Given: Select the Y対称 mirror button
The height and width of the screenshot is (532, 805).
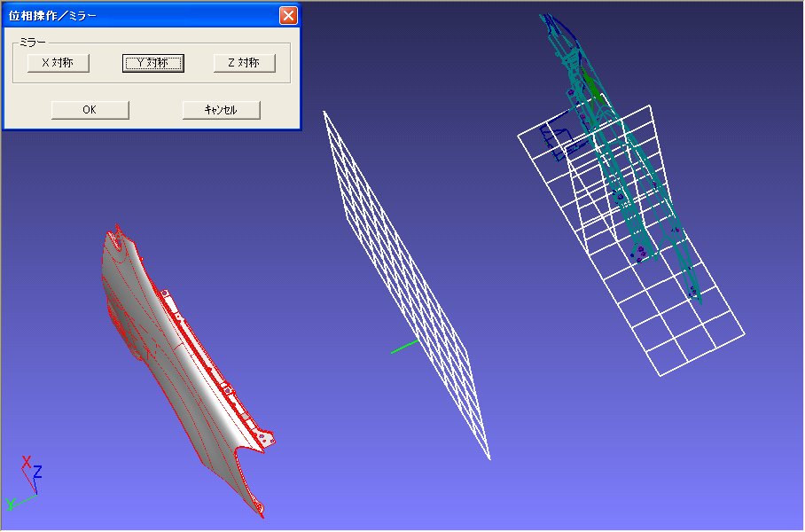Looking at the screenshot, I should 153,63.
